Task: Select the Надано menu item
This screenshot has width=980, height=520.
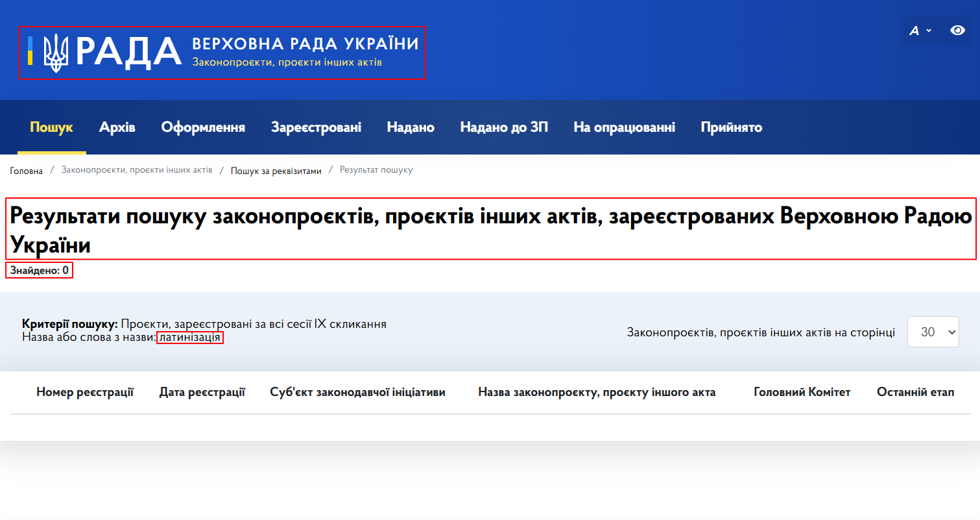Action: coord(411,127)
